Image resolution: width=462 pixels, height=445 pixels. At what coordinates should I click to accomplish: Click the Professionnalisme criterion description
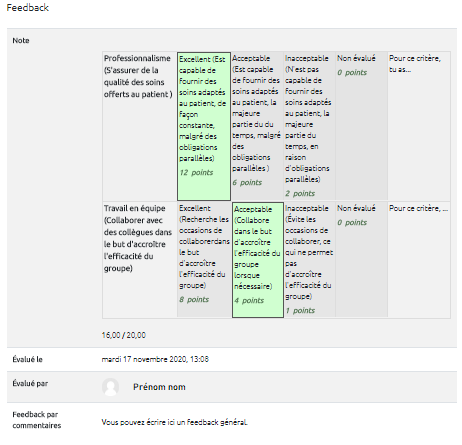point(138,76)
